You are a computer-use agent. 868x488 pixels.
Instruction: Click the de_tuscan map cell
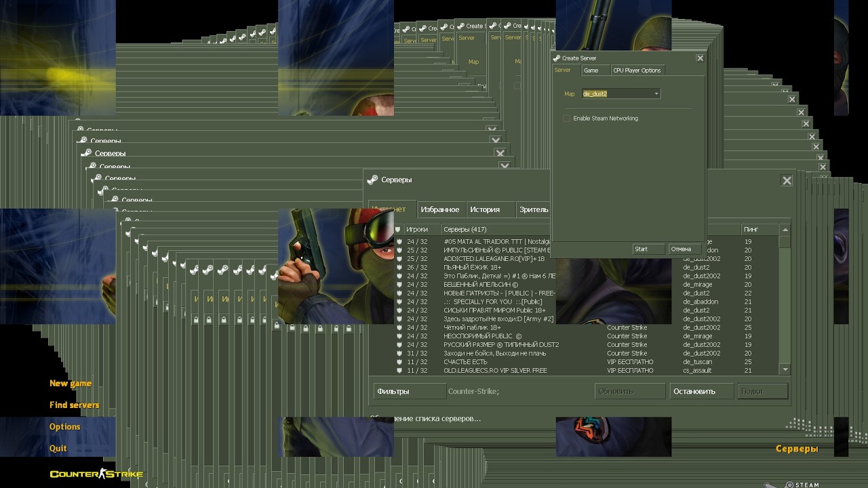tap(698, 362)
